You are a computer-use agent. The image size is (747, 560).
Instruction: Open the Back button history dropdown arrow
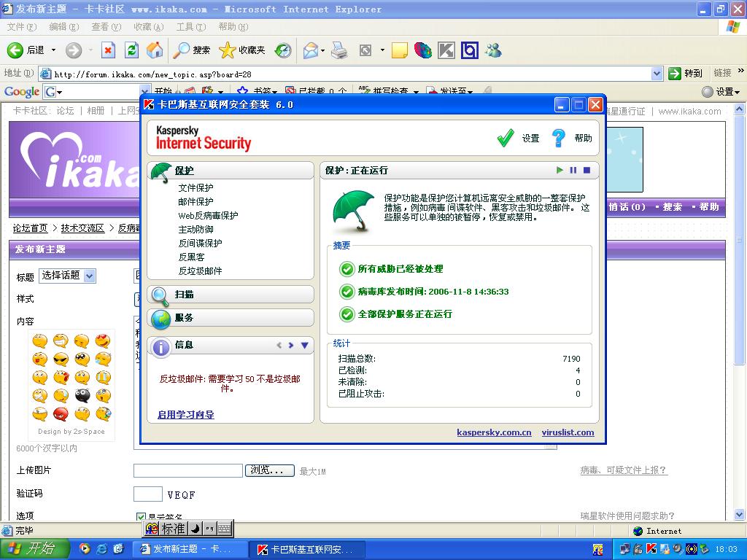(x=53, y=50)
